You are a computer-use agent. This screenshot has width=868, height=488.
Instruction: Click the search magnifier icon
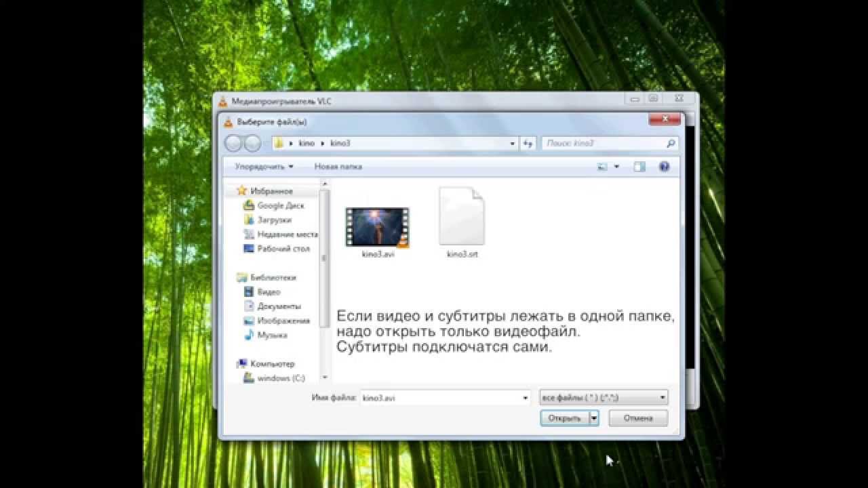[671, 143]
